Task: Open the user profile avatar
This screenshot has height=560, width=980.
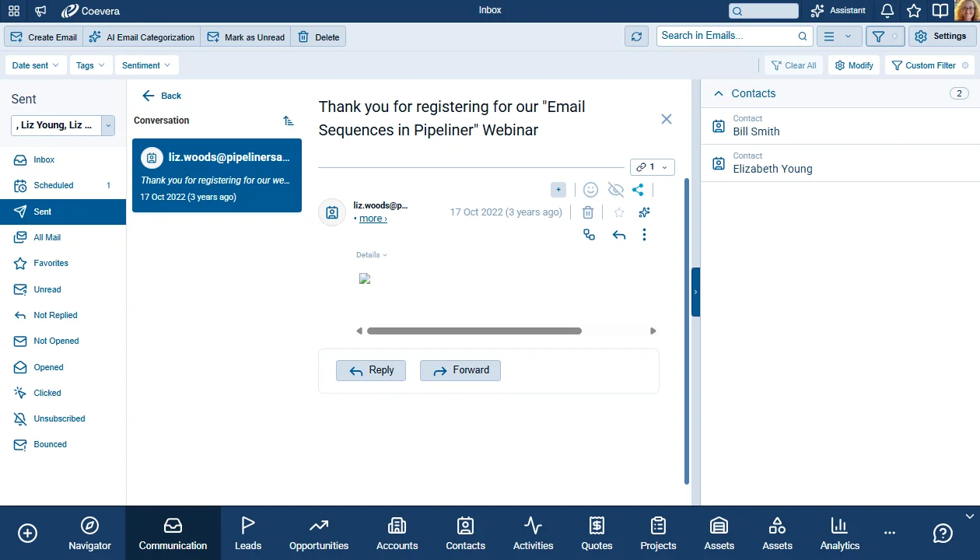Action: click(967, 11)
